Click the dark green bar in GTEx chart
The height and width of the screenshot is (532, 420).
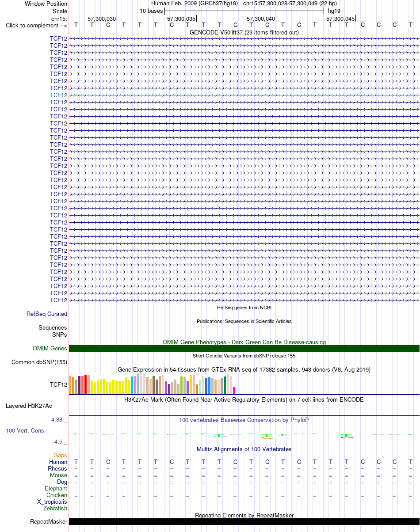point(225,385)
